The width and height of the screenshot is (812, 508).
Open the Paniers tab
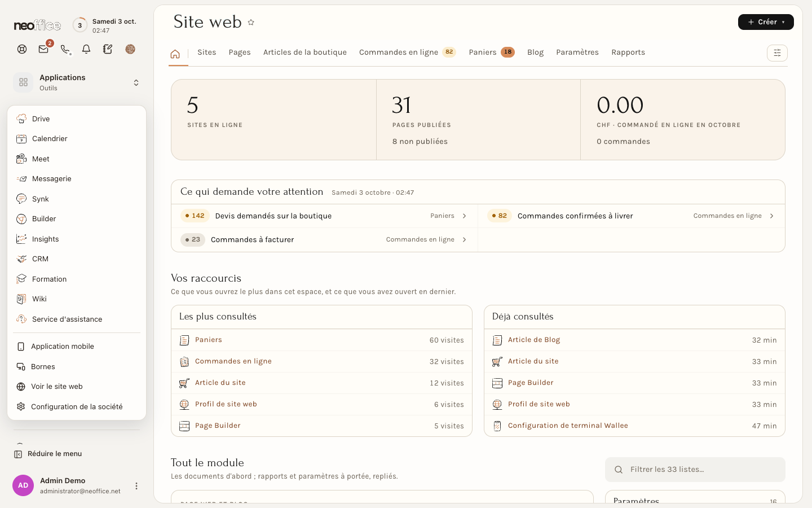click(x=492, y=52)
